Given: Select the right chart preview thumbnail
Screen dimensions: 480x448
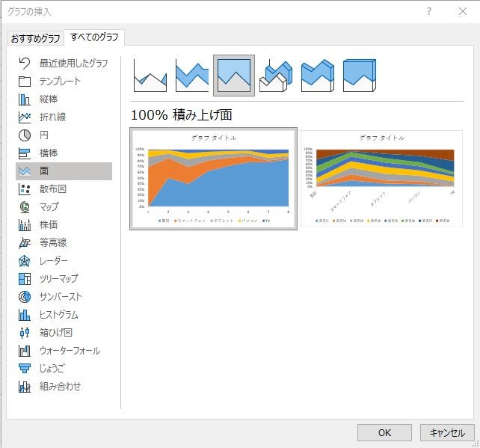Looking at the screenshot, I should tap(381, 179).
